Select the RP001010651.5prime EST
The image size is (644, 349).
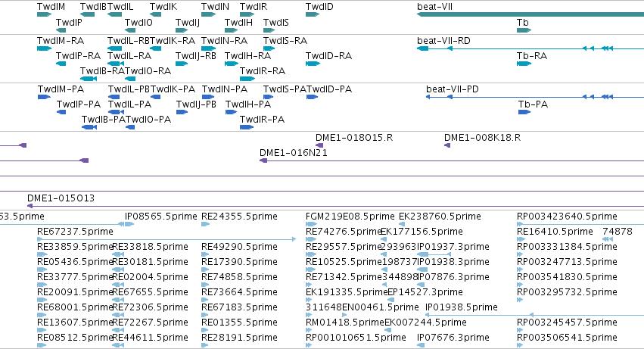(x=309, y=345)
